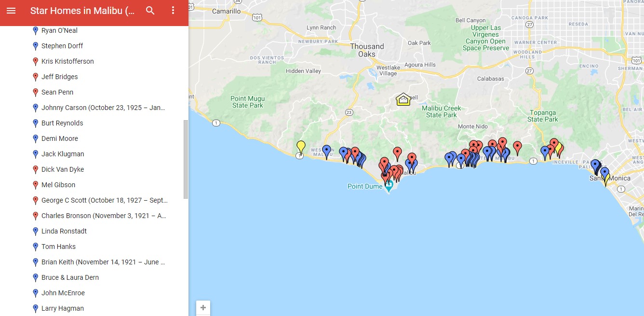Click the blue pin next to Jack Klugman
644x316 pixels.
point(35,154)
